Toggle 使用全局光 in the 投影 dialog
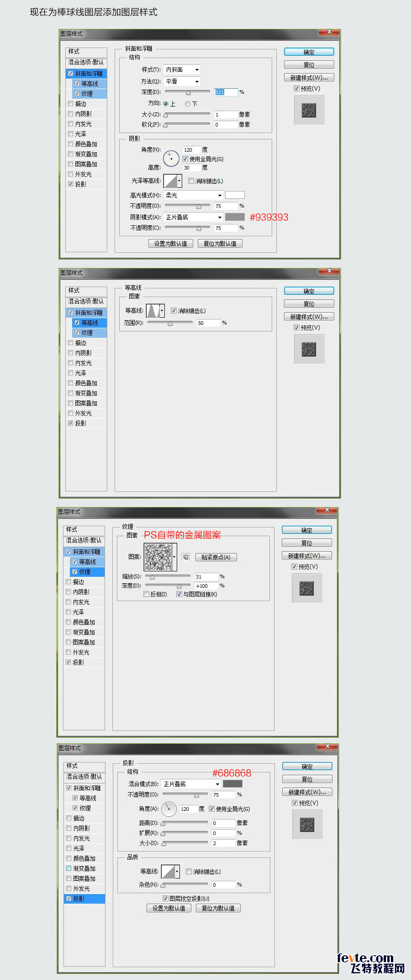This screenshot has height=980, width=411. (x=212, y=809)
